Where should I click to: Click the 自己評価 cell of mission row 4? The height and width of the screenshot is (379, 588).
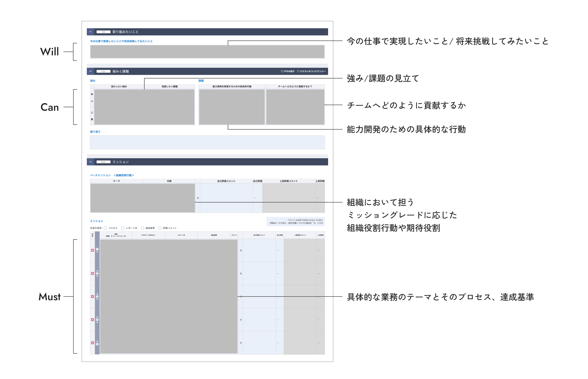point(280,320)
